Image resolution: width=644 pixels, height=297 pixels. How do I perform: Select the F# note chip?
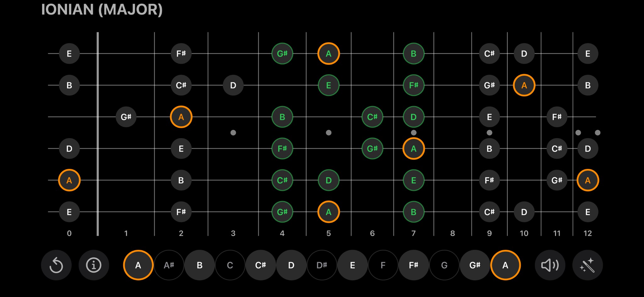click(414, 265)
